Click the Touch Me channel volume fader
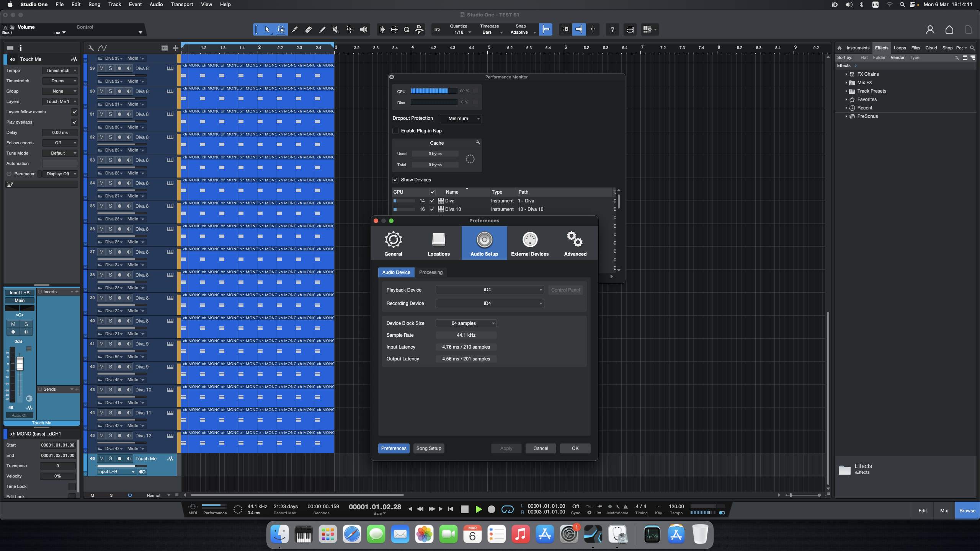The width and height of the screenshot is (980, 551). click(20, 364)
